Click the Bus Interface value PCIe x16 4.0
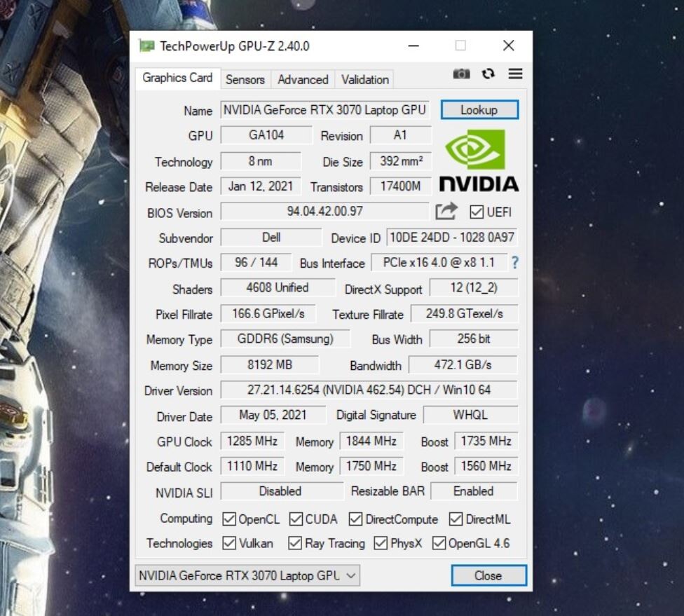Image resolution: width=684 pixels, height=616 pixels. tap(439, 262)
